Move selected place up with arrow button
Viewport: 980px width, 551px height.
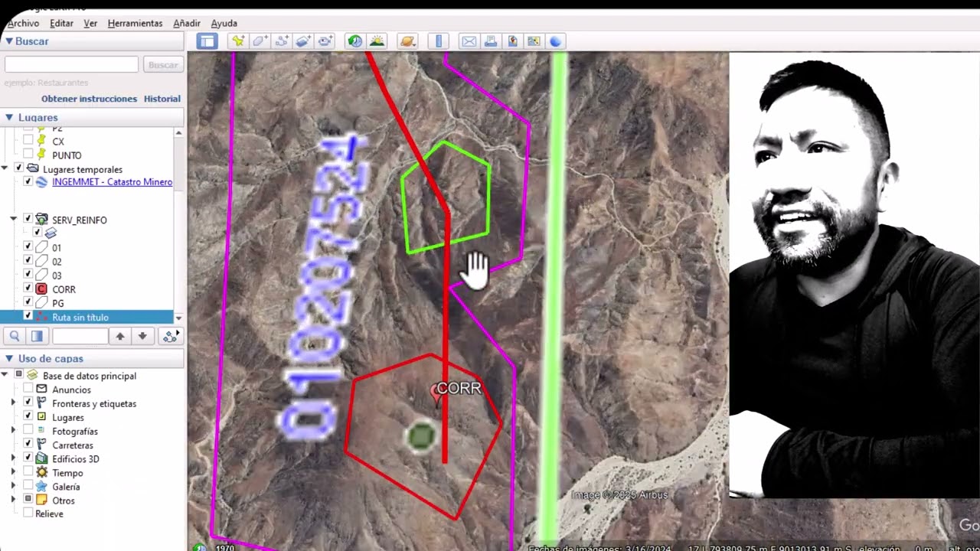120,336
